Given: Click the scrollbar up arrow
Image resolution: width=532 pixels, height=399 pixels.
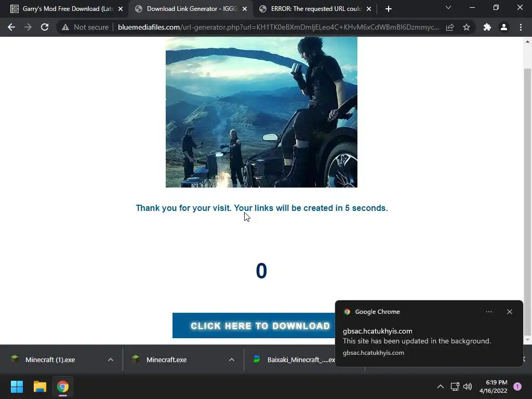Looking at the screenshot, I should click(x=528, y=42).
